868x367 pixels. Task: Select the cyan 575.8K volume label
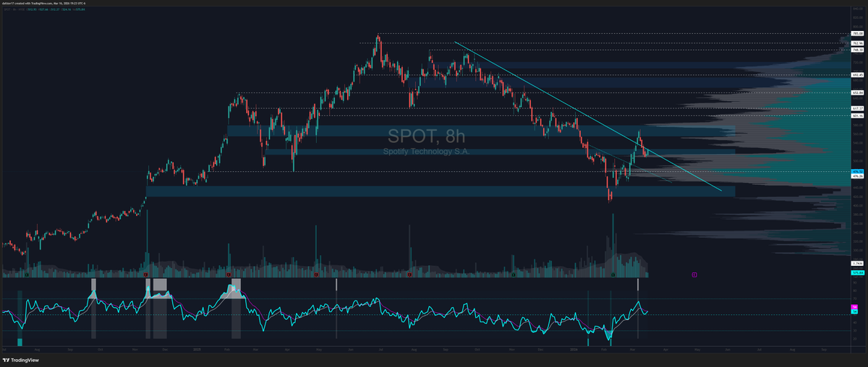(x=857, y=273)
